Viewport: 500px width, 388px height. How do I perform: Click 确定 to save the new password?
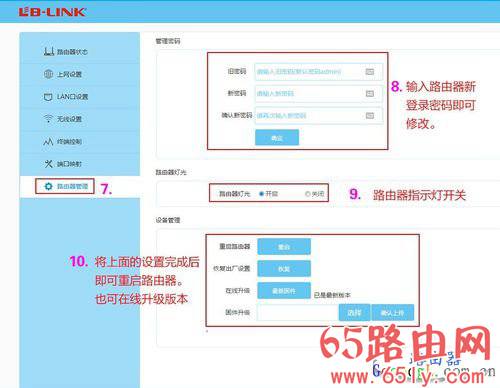tap(277, 138)
